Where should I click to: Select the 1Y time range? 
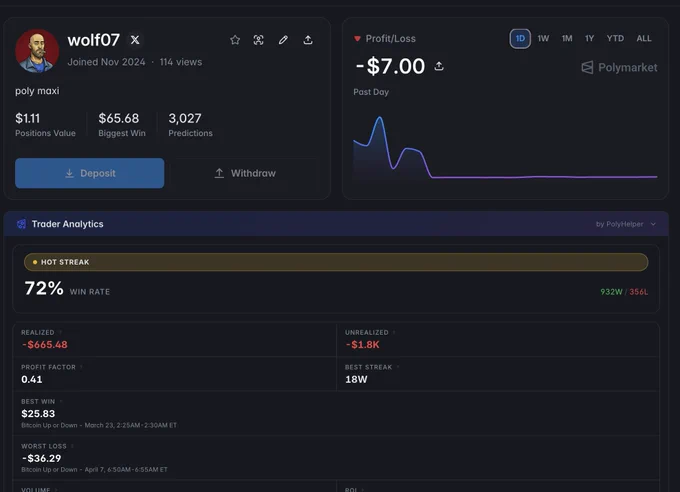click(589, 39)
